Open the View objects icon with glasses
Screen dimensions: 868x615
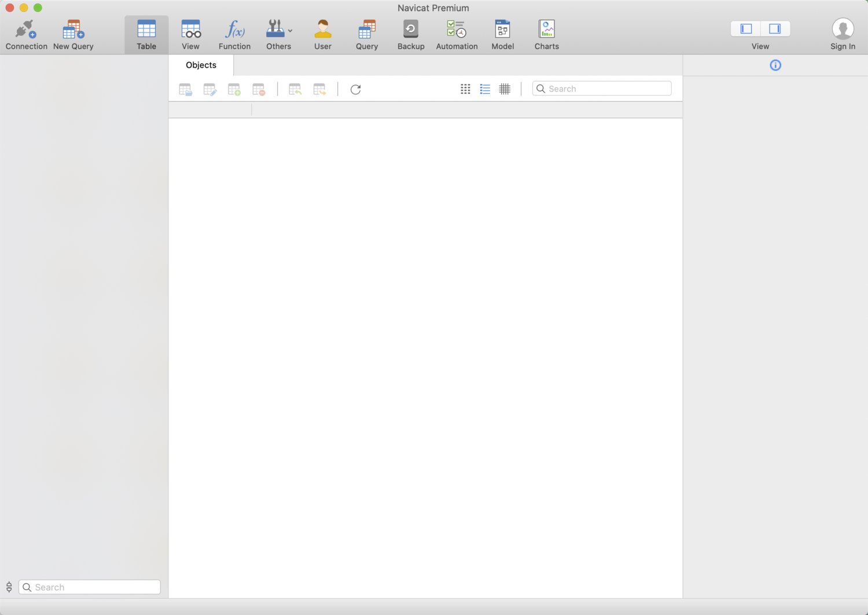(x=190, y=35)
